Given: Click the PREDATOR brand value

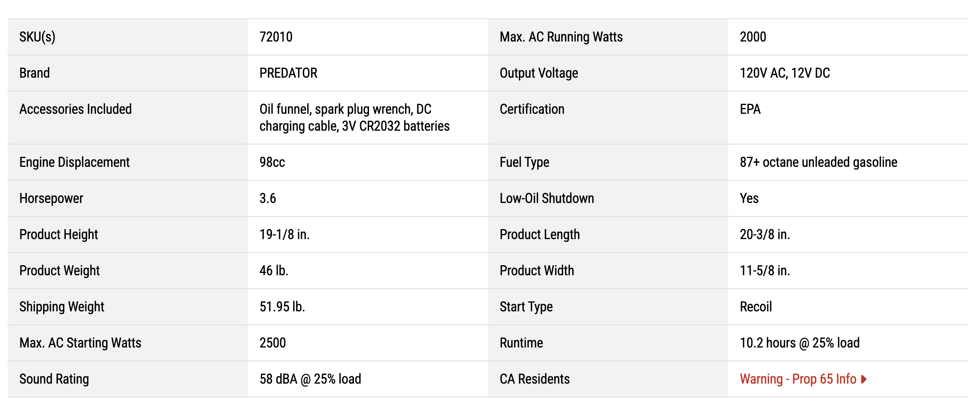Looking at the screenshot, I should (x=288, y=73).
